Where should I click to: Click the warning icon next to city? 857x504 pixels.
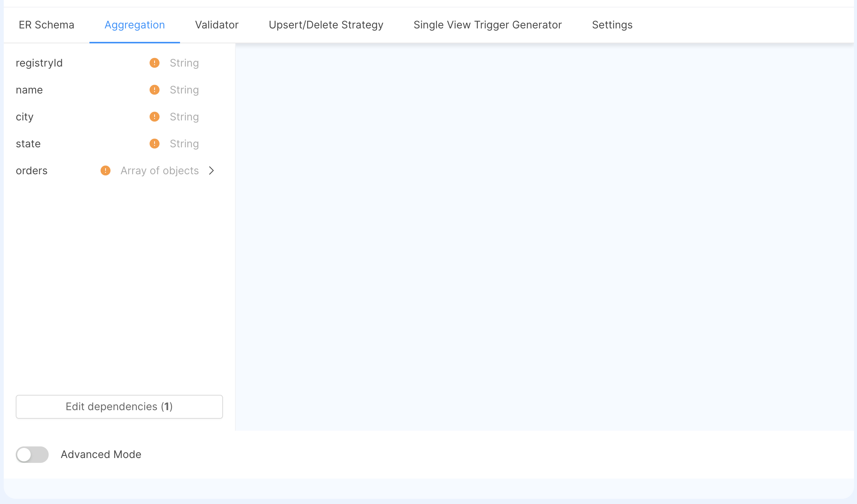point(154,117)
